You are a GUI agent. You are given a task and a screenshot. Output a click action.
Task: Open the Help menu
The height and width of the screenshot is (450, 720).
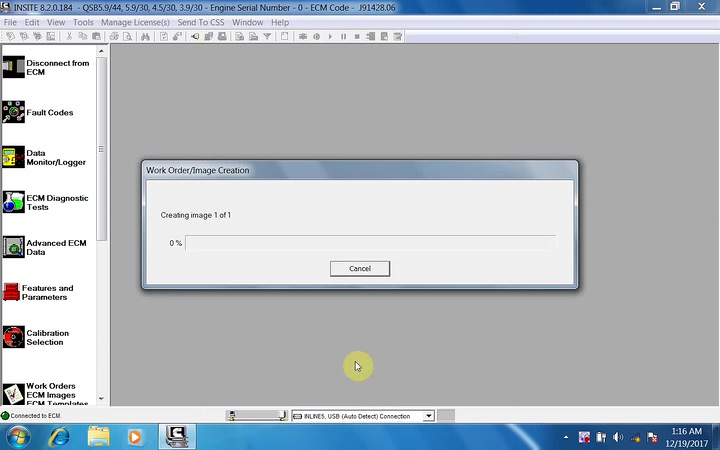280,22
